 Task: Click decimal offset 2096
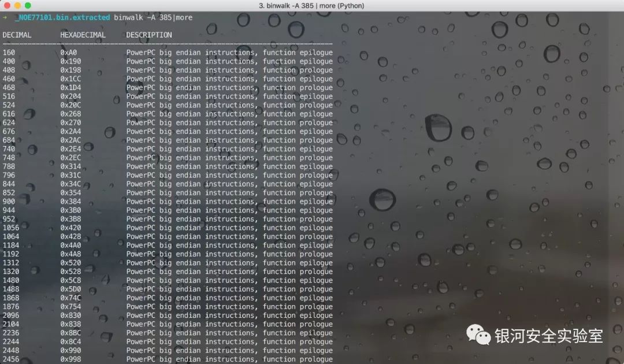(11, 315)
